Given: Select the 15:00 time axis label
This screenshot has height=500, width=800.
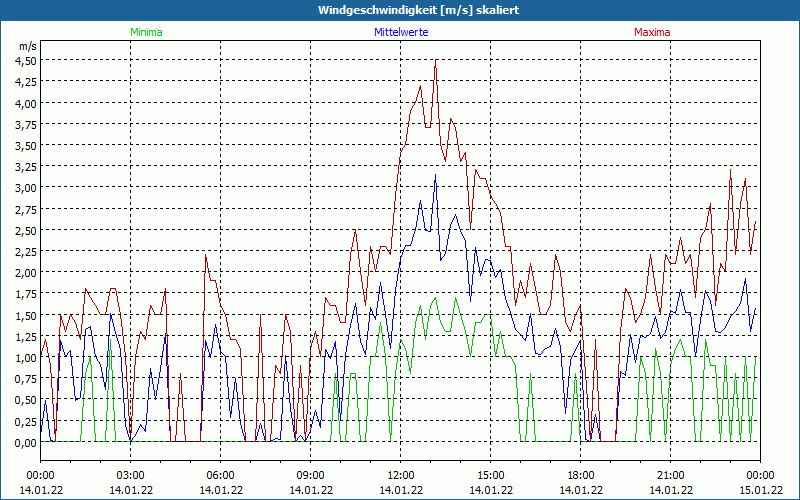Looking at the screenshot, I should point(490,475).
